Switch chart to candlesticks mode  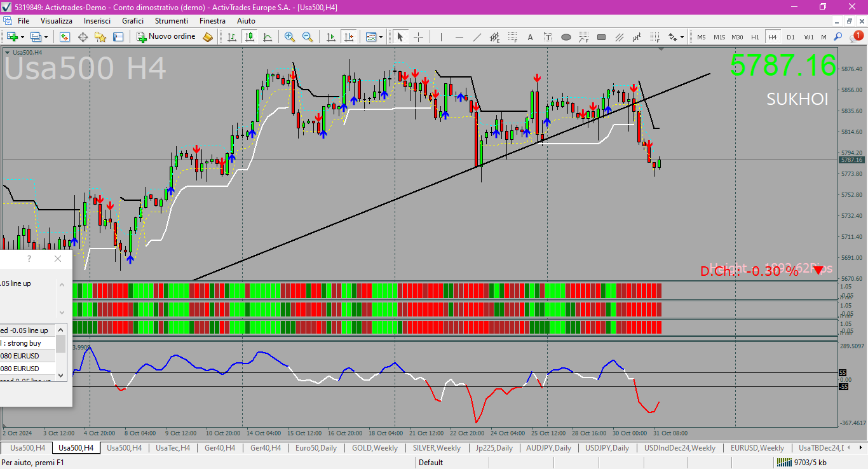[250, 37]
